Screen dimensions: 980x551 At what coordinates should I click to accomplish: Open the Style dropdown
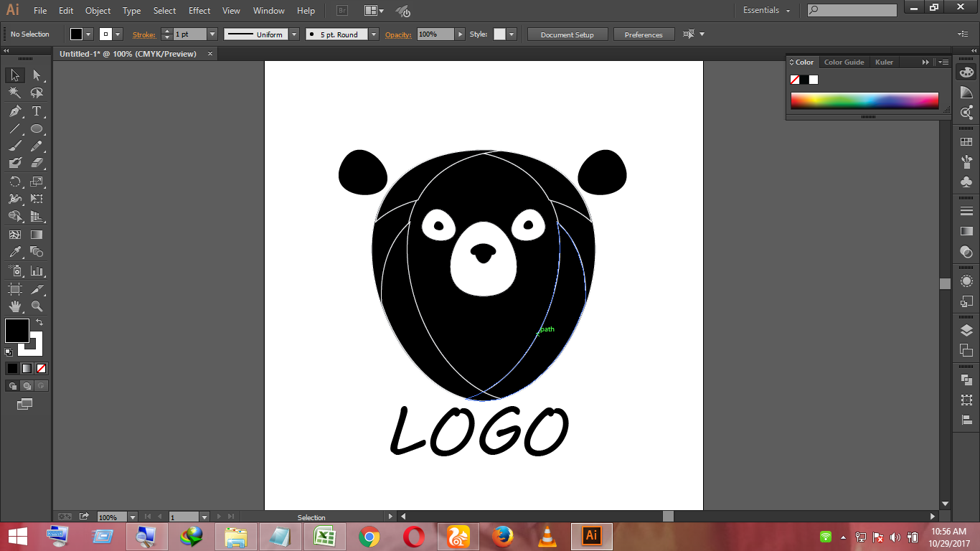pos(510,34)
